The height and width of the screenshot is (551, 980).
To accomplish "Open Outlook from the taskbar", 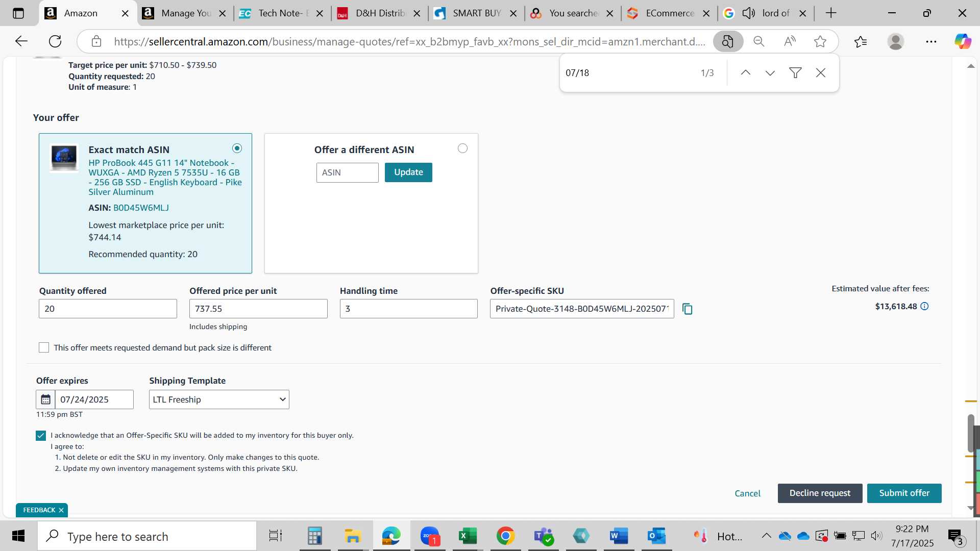I will (x=657, y=536).
